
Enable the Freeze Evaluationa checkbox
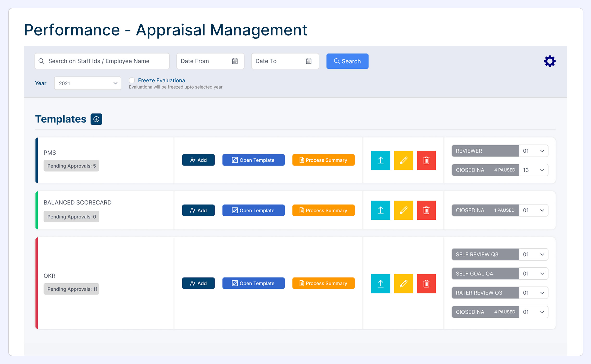click(x=132, y=80)
